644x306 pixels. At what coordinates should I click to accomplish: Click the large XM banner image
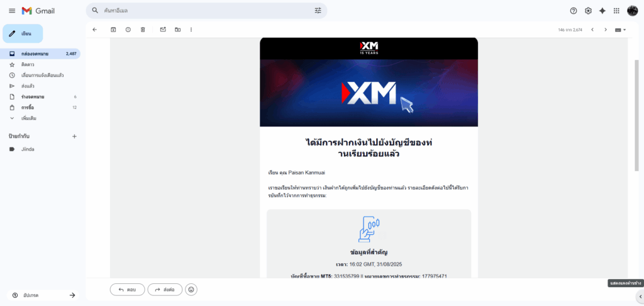369,93
